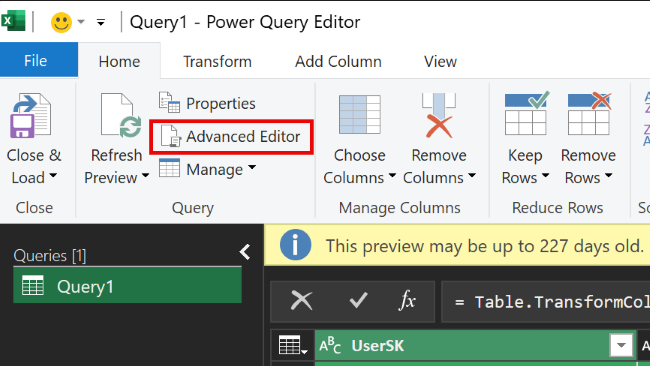The width and height of the screenshot is (650, 366).
Task: Click the ABC data type icon for UserSK
Action: 330,345
